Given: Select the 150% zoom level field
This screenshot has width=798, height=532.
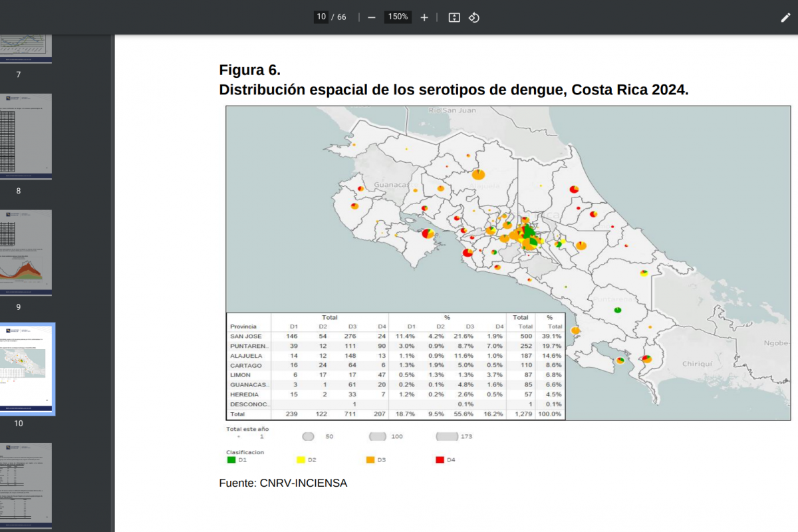Looking at the screenshot, I should point(398,17).
